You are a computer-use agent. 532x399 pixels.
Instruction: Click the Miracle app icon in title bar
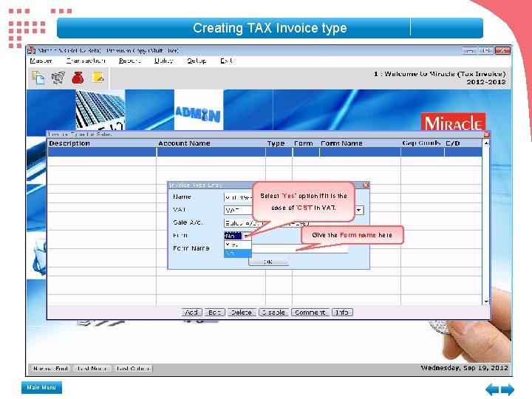(x=32, y=50)
